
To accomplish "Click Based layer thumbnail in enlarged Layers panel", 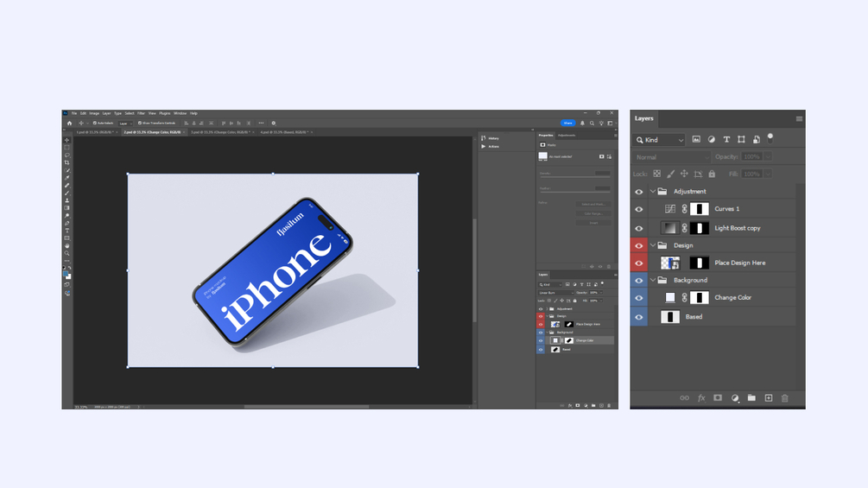I will [670, 317].
